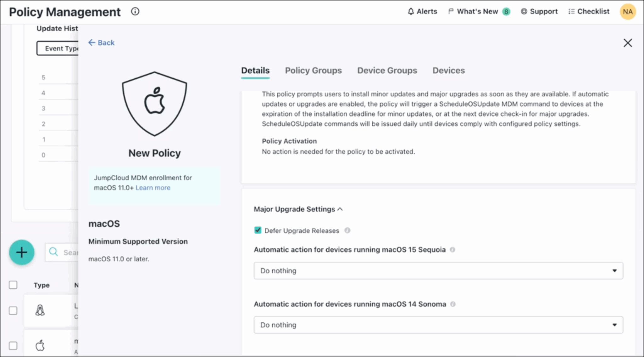Click the Policy Management info icon
This screenshot has width=644, height=357.
135,11
